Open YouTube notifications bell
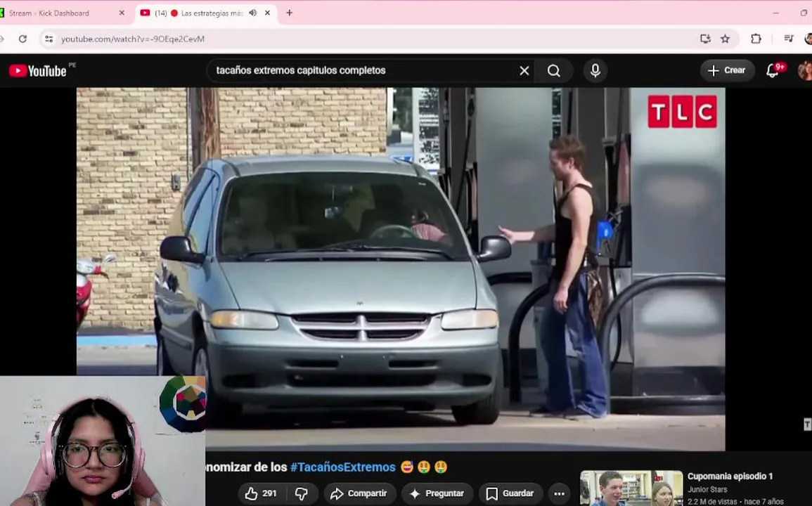The width and height of the screenshot is (812, 506). [773, 70]
